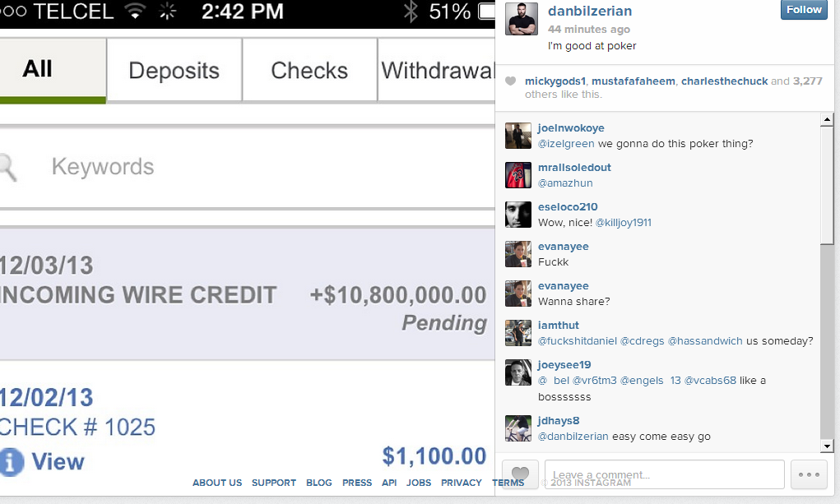Select the Deposits tab
This screenshot has width=840, height=504.
174,70
